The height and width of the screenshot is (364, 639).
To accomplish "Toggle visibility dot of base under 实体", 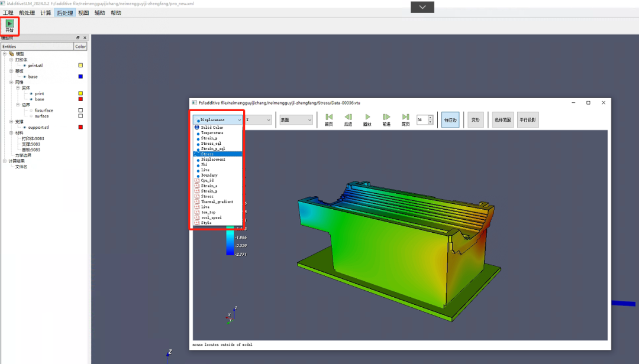I will pos(31,99).
